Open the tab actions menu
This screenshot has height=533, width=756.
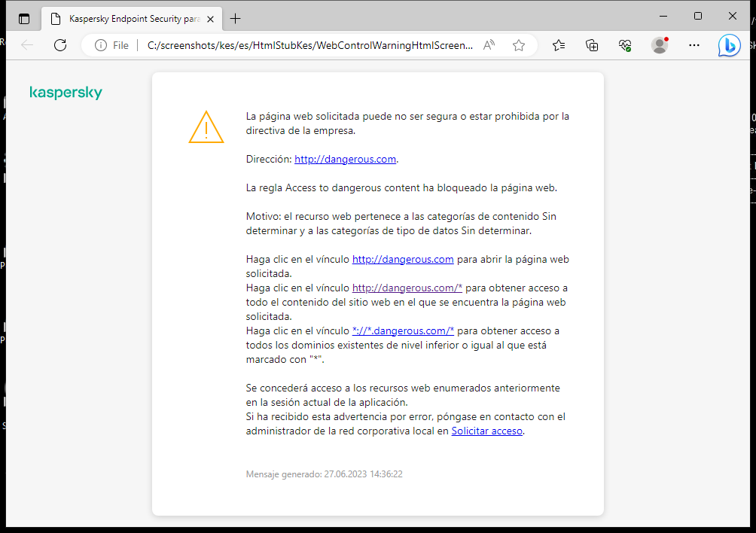click(x=23, y=17)
